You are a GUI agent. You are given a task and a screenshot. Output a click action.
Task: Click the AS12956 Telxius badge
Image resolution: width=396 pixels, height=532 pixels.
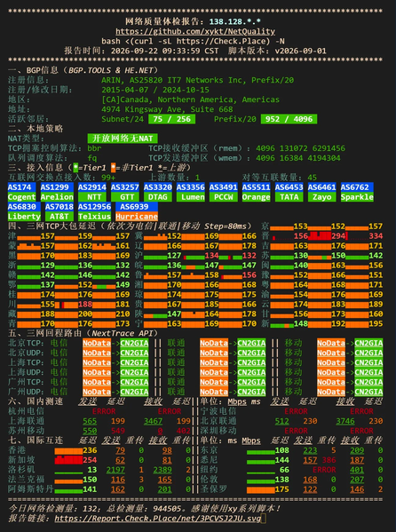point(95,211)
